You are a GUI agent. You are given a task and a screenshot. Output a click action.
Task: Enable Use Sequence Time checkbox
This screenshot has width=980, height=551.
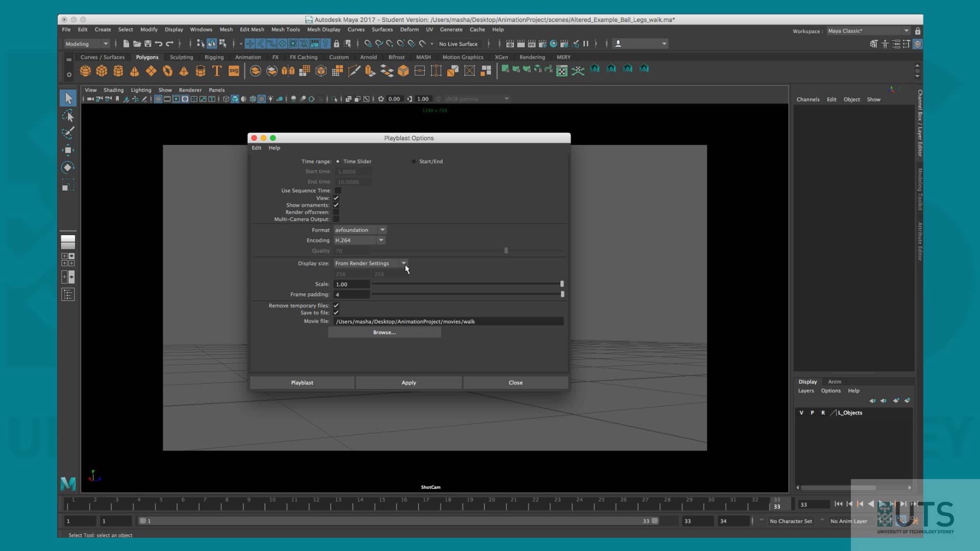click(338, 191)
